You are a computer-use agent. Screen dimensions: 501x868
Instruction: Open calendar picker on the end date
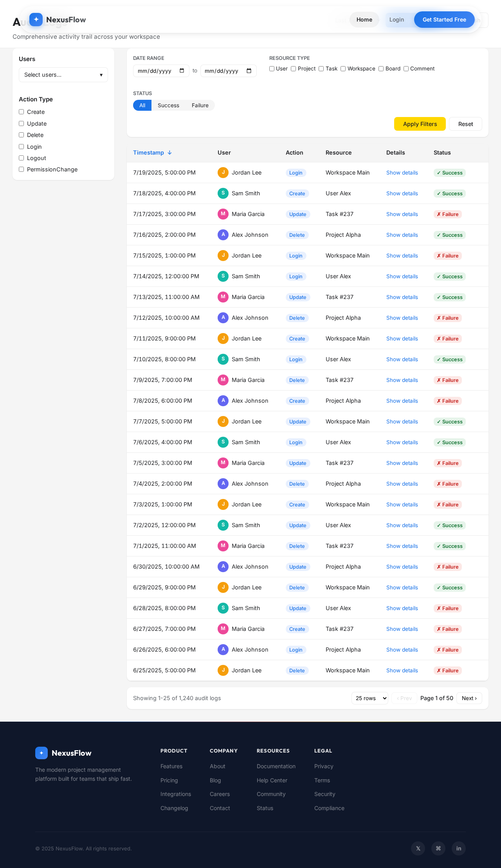pyautogui.click(x=249, y=71)
